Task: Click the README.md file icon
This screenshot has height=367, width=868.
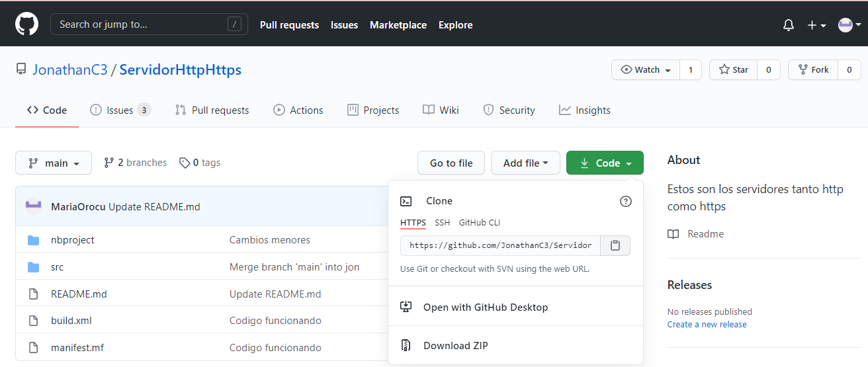Action: (33, 294)
